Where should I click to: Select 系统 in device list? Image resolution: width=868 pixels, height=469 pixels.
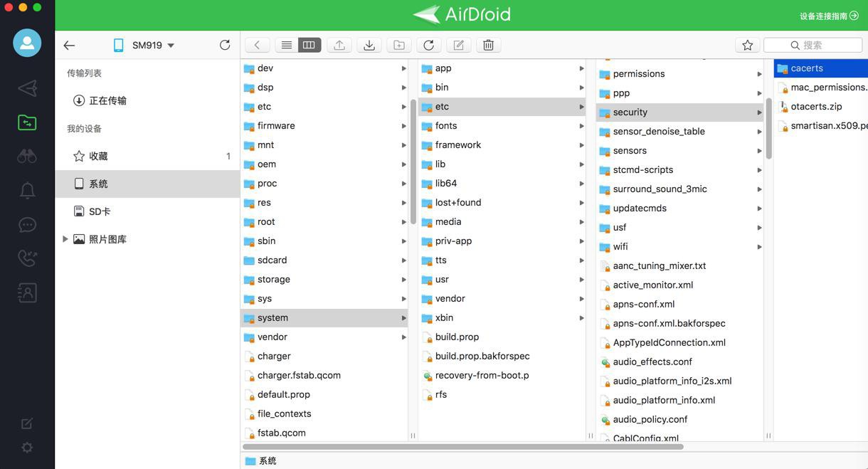click(147, 184)
